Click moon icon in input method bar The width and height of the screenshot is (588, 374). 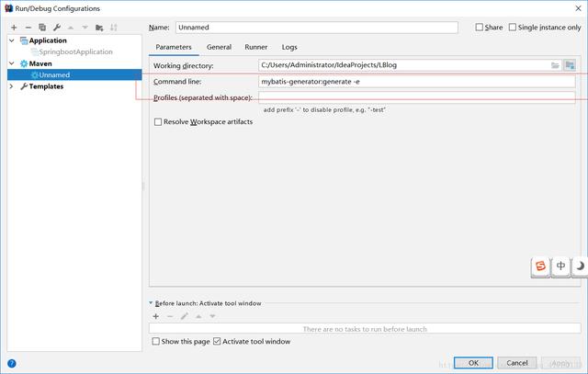click(x=580, y=266)
